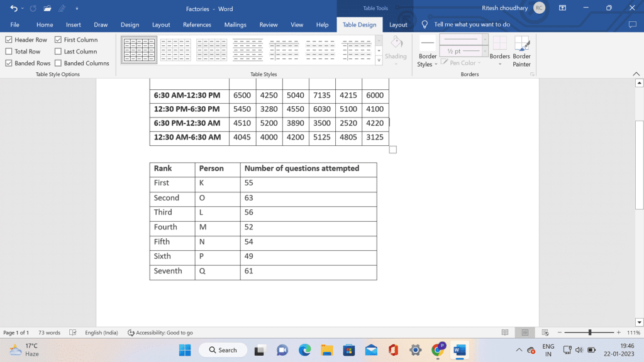Click the 111% zoom level
The height and width of the screenshot is (362, 644).
633,332
